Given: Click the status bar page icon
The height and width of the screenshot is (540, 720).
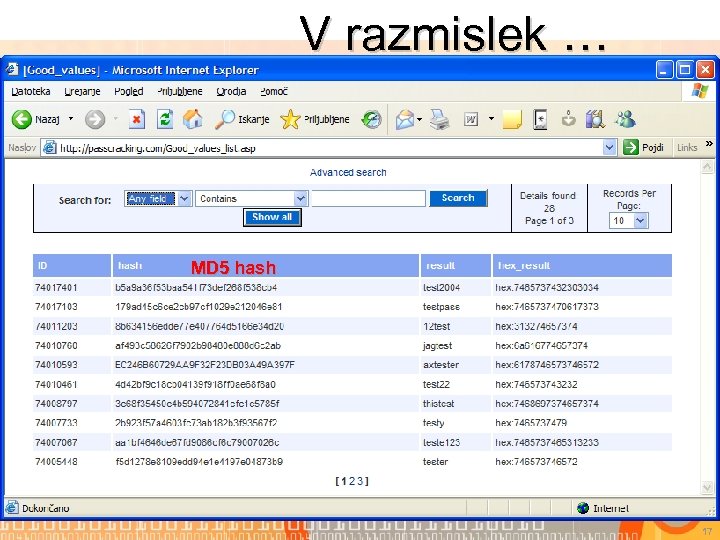Looking at the screenshot, I should click(11, 507).
